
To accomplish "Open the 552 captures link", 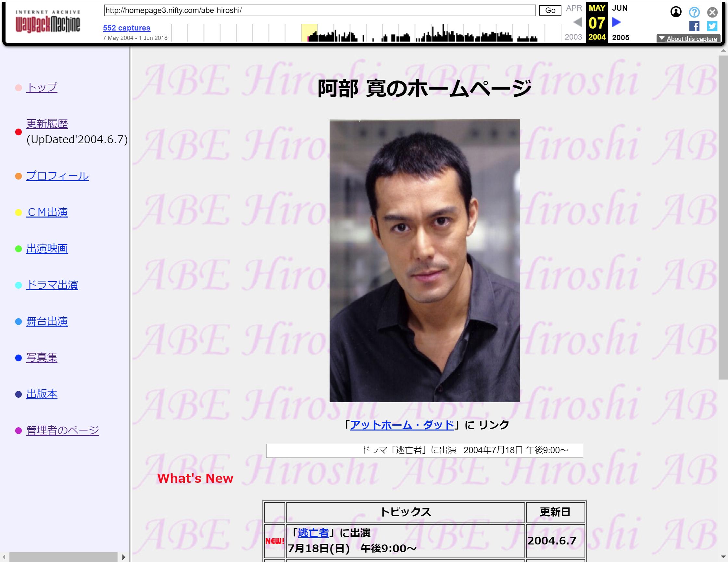I will point(126,28).
